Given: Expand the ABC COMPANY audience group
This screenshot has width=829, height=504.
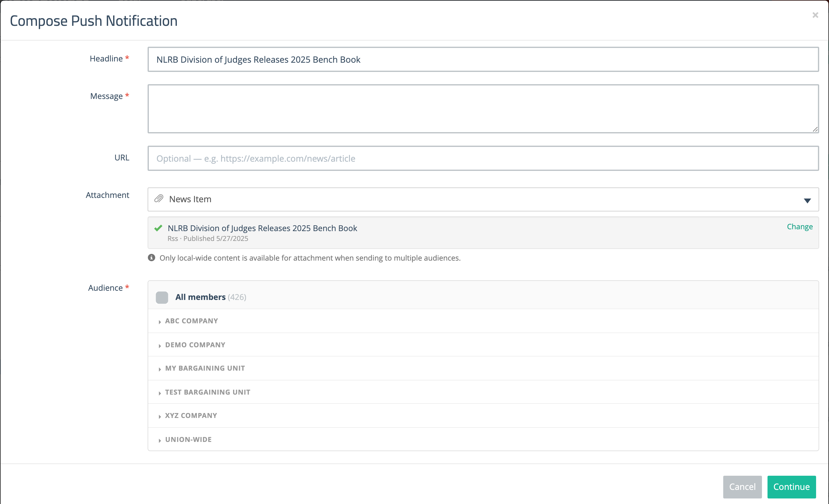Looking at the screenshot, I should [483, 321].
